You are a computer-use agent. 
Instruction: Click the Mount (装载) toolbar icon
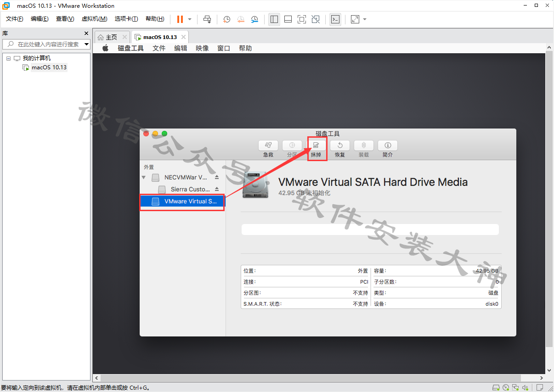pyautogui.click(x=364, y=146)
